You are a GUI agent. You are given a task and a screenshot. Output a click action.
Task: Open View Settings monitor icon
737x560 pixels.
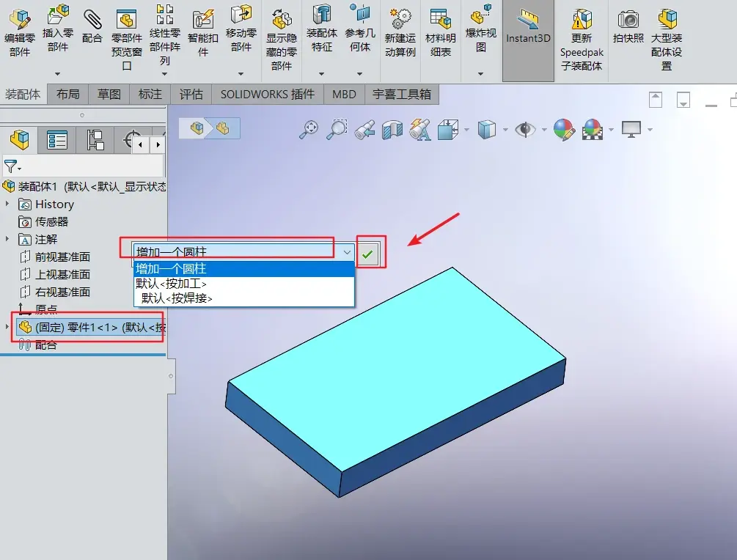[x=631, y=129]
